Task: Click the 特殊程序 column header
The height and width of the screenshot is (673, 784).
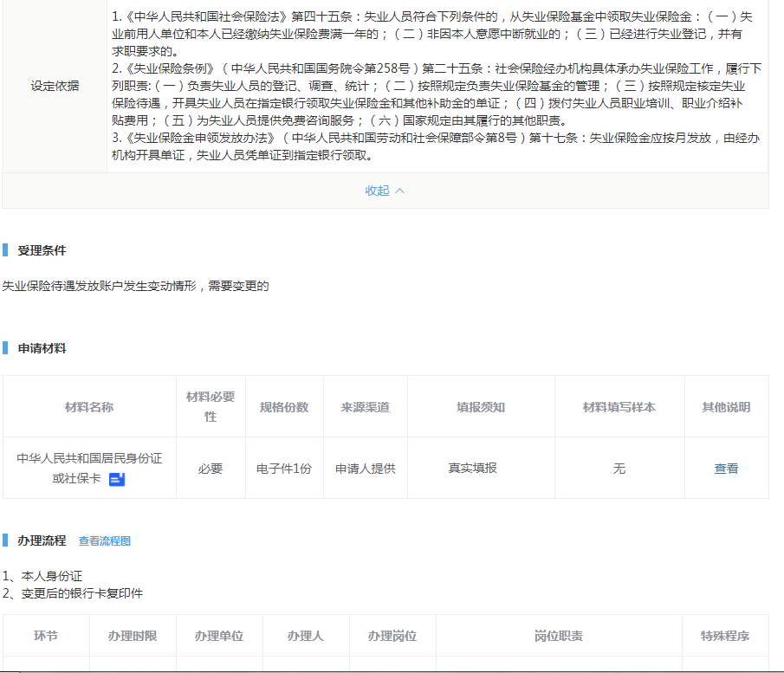Action: [725, 636]
